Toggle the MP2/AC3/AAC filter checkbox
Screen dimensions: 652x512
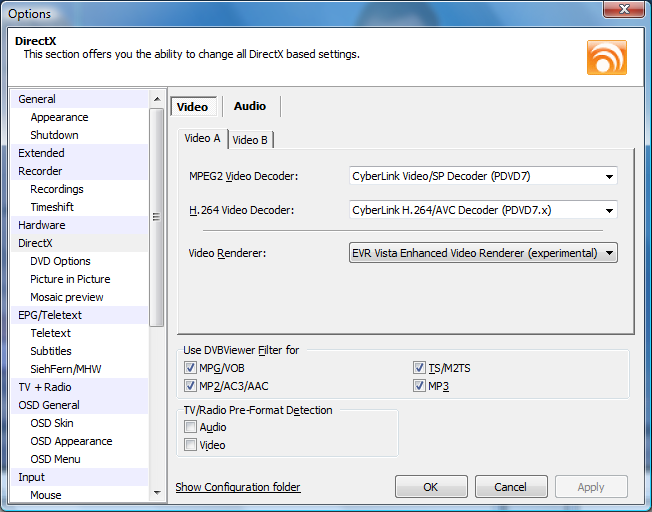pyautogui.click(x=190, y=386)
